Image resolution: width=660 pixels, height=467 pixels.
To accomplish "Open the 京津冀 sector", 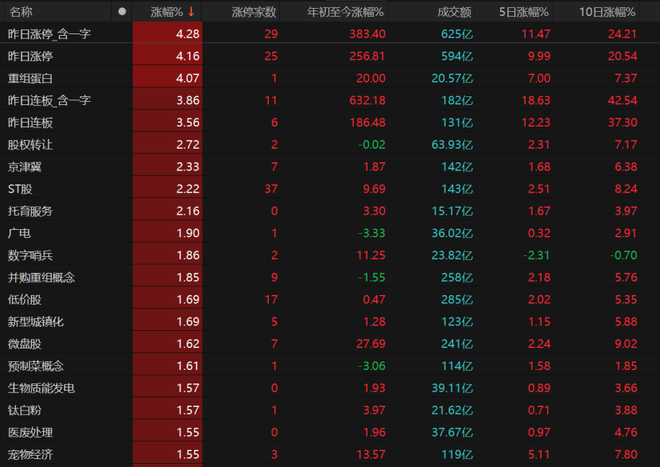I will tap(26, 167).
